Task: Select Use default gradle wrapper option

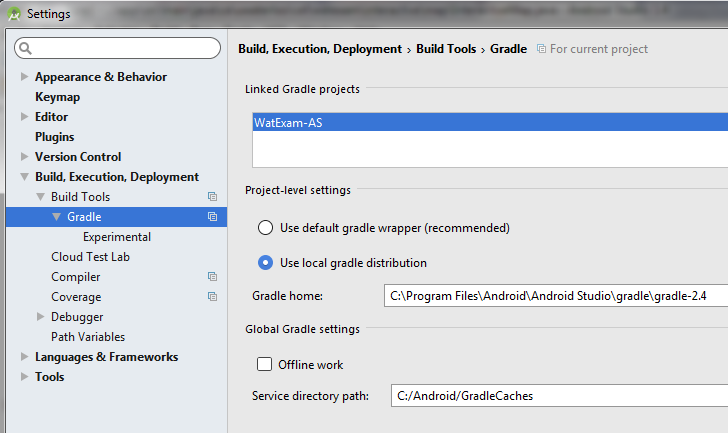Action: click(x=266, y=228)
